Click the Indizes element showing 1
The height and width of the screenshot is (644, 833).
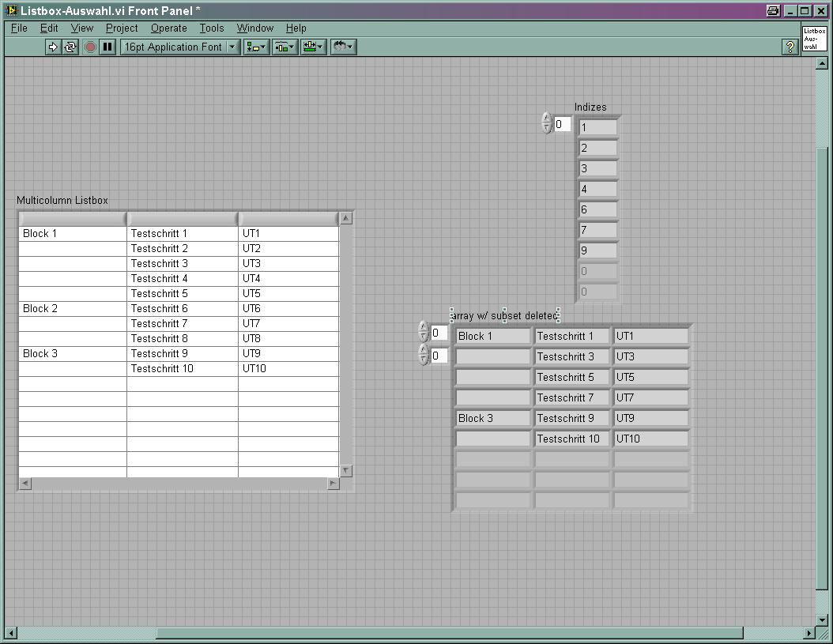[x=597, y=127]
